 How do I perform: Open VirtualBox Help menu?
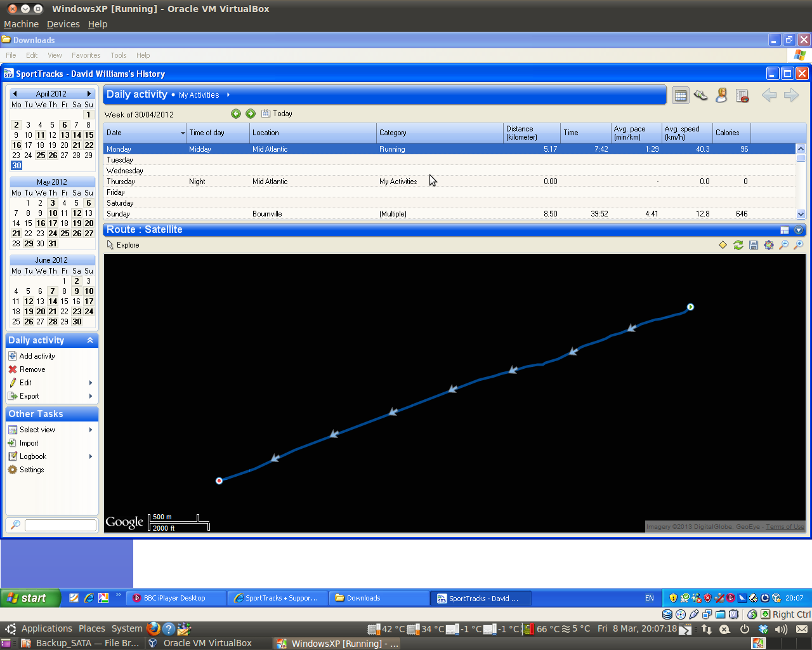98,24
